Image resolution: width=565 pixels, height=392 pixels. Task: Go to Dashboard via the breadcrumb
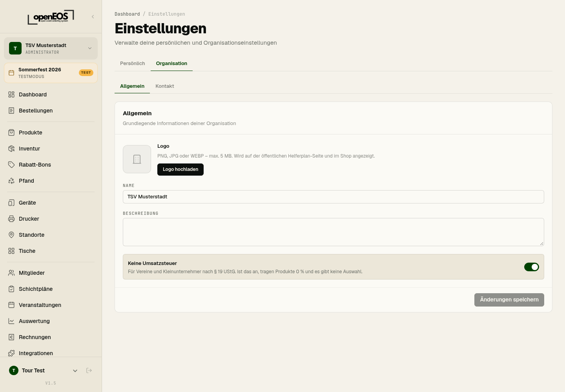(127, 14)
